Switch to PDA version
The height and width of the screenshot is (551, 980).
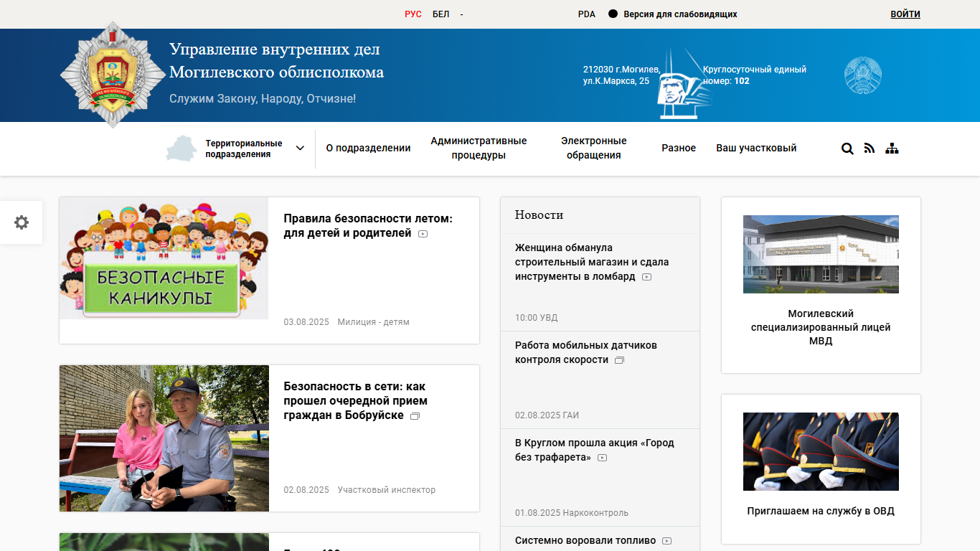[x=586, y=14]
